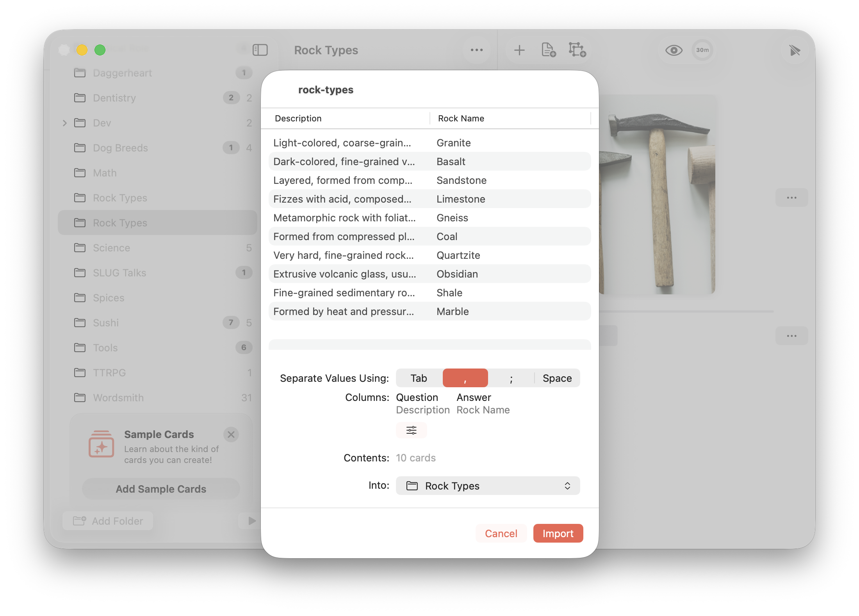Click the Import button

pos(558,533)
